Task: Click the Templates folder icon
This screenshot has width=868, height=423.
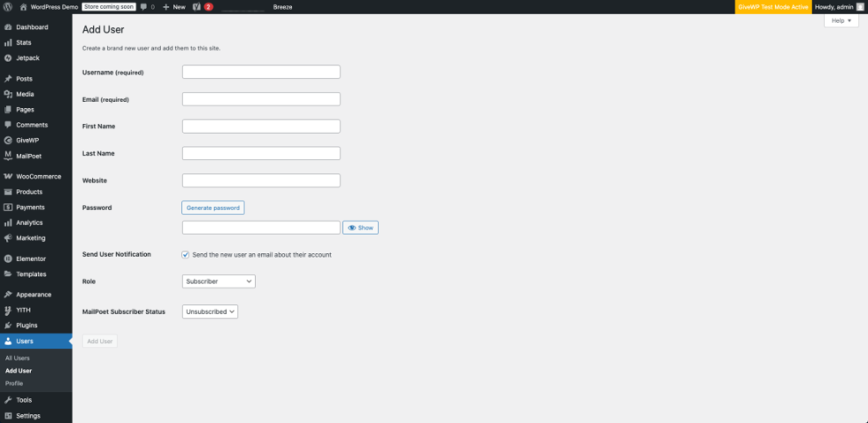Action: click(x=8, y=274)
